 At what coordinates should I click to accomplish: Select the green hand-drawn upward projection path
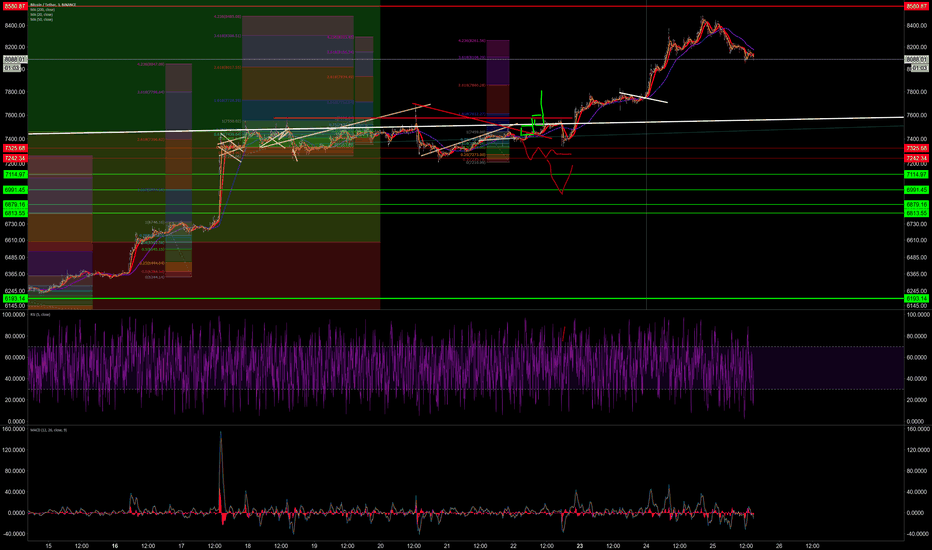(533, 114)
